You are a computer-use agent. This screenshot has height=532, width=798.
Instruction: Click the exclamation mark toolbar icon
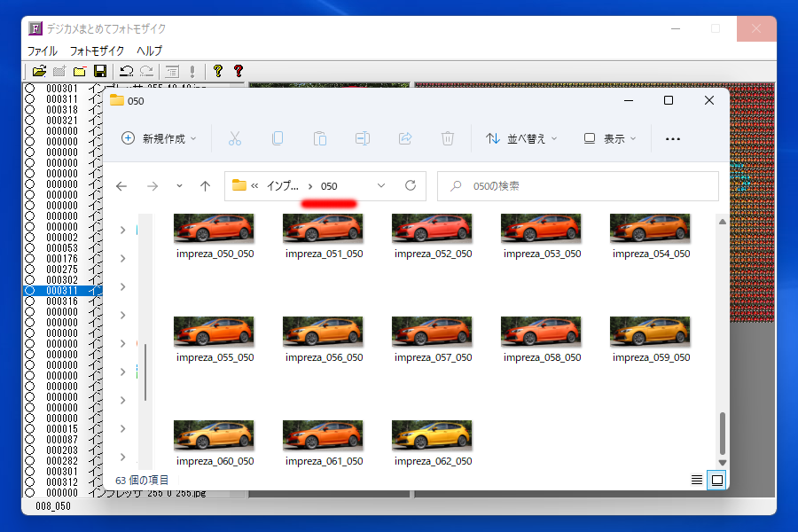[192, 71]
